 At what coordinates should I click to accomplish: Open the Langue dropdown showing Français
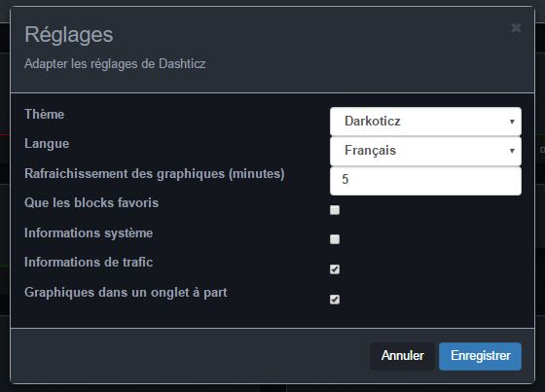tap(425, 151)
